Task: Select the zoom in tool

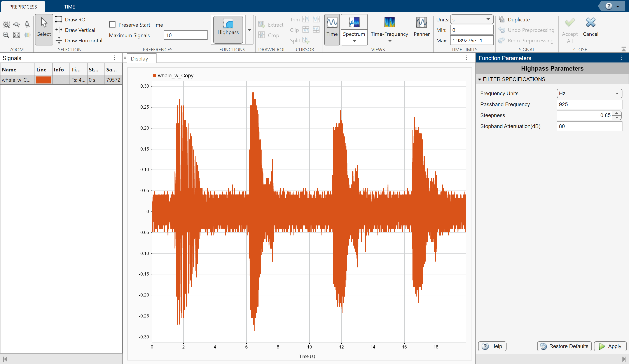Action: (6, 24)
